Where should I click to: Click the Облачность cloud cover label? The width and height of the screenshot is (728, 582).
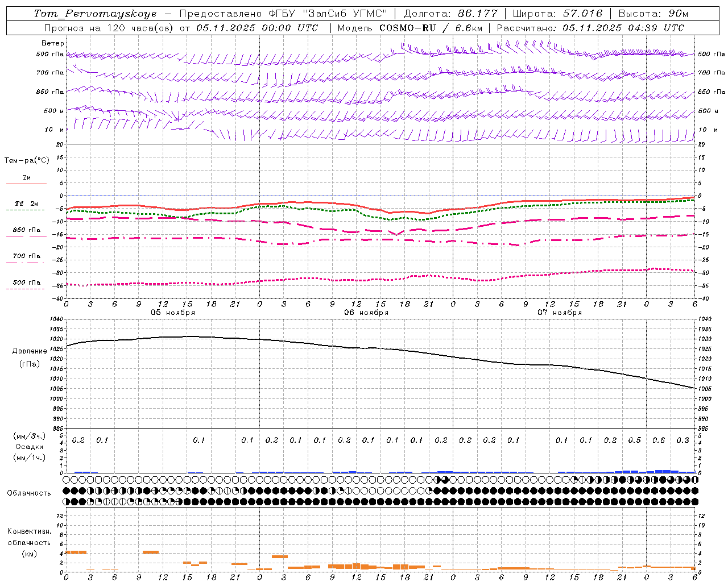pyautogui.click(x=29, y=493)
